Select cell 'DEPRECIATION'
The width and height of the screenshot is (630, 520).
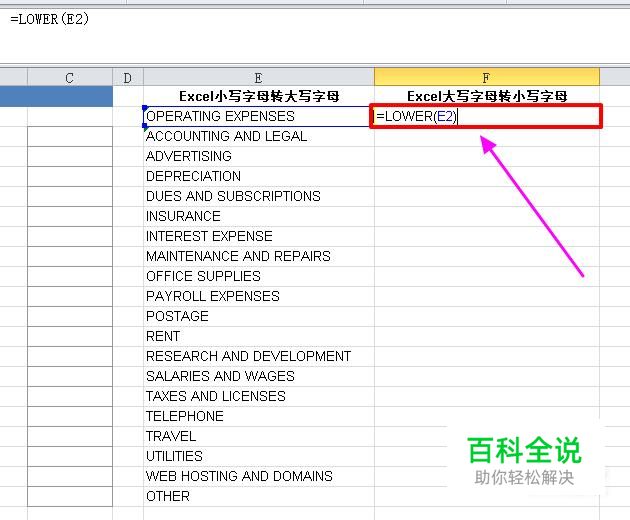click(259, 176)
